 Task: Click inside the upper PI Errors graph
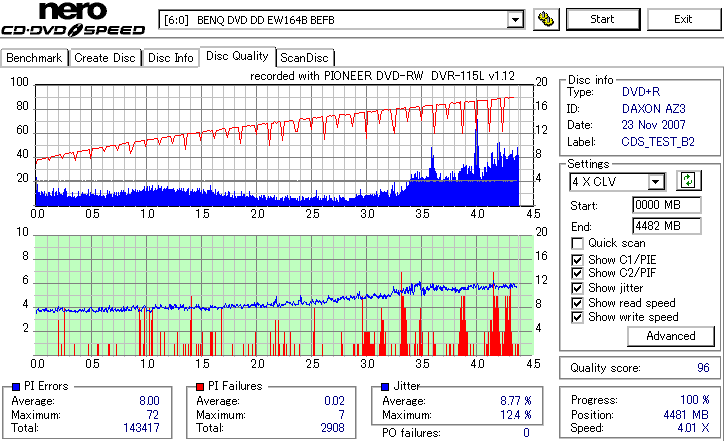(284, 145)
